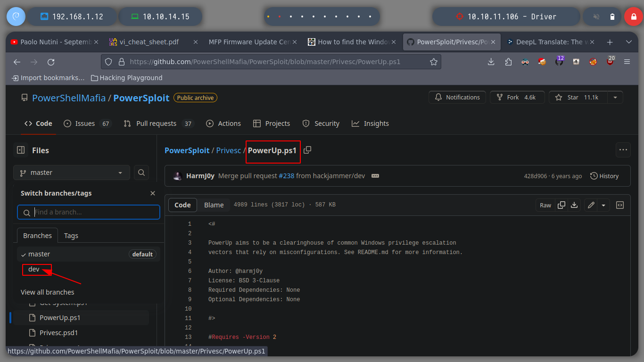Select the master branch entry
644x362 pixels.
click(89, 254)
